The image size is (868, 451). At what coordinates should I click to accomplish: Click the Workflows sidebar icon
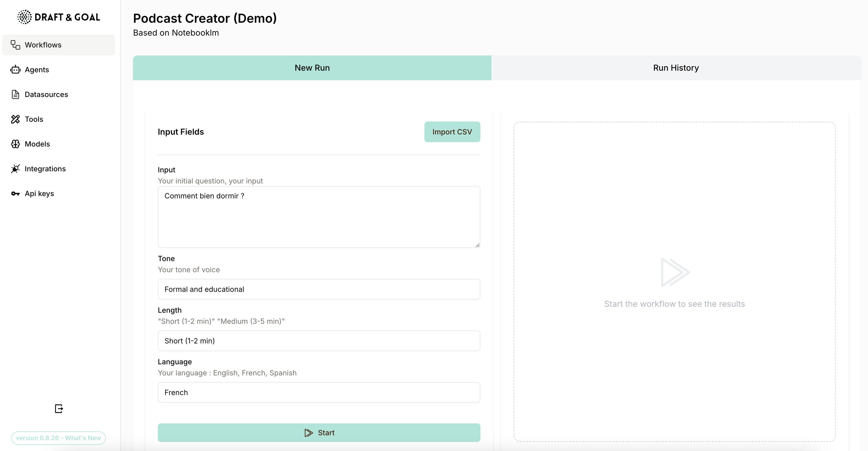coord(15,45)
